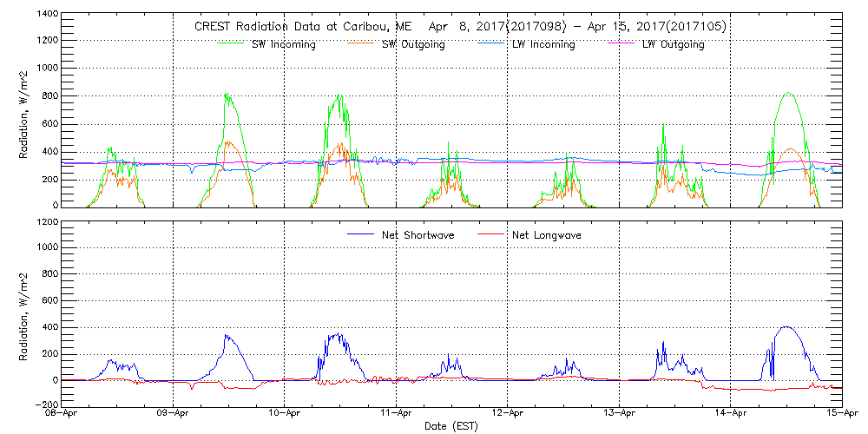Click the 1200 tick on lower y-axis
The width and height of the screenshot is (868, 434).
click(x=45, y=222)
